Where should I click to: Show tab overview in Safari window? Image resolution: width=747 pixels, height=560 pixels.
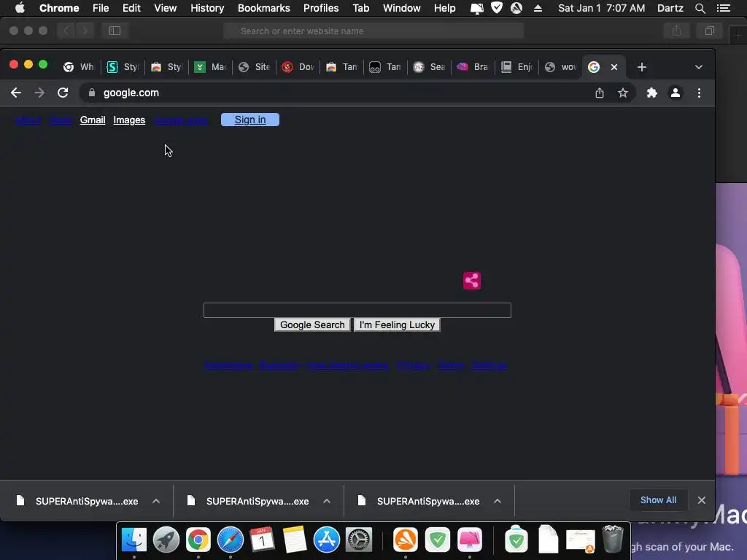709,31
